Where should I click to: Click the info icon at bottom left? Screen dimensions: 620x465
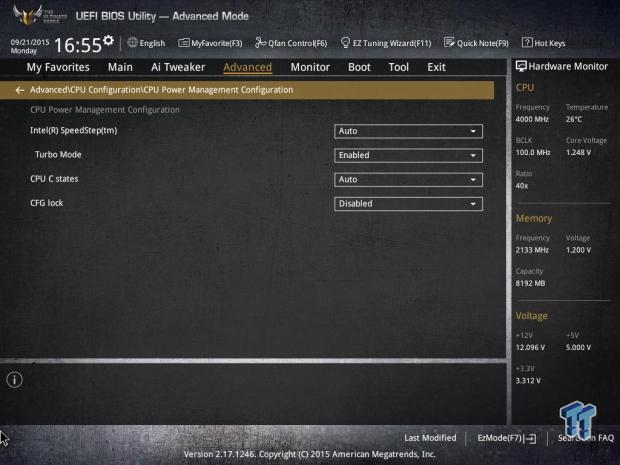15,380
